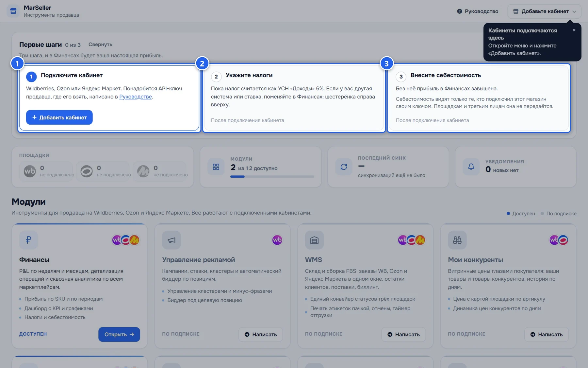Click the MarSeller store logo icon
Screen dimensions: 588x368
pos(13,11)
